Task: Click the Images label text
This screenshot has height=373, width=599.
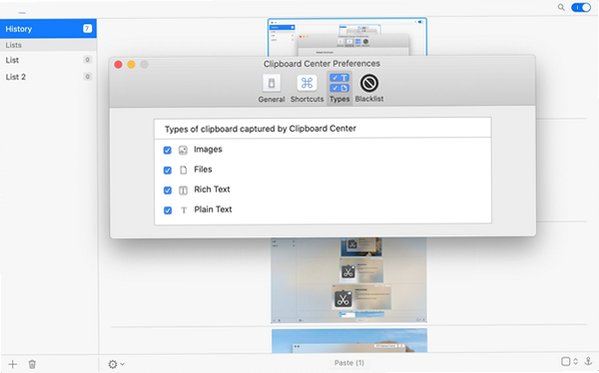Action: click(208, 149)
